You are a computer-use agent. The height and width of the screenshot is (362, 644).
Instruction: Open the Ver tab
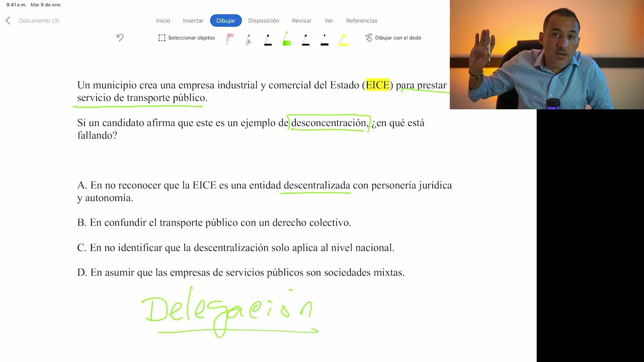[329, 21]
